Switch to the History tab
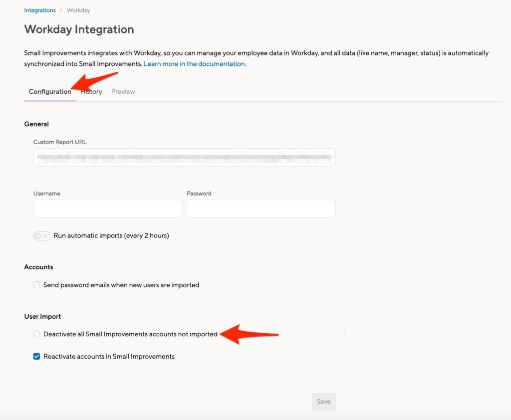 click(x=93, y=92)
